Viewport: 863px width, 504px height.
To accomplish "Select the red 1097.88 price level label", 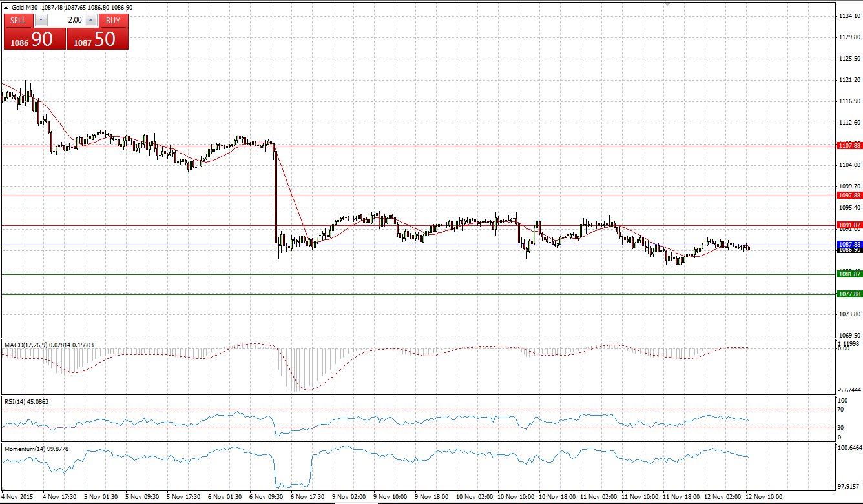I will 849,195.
